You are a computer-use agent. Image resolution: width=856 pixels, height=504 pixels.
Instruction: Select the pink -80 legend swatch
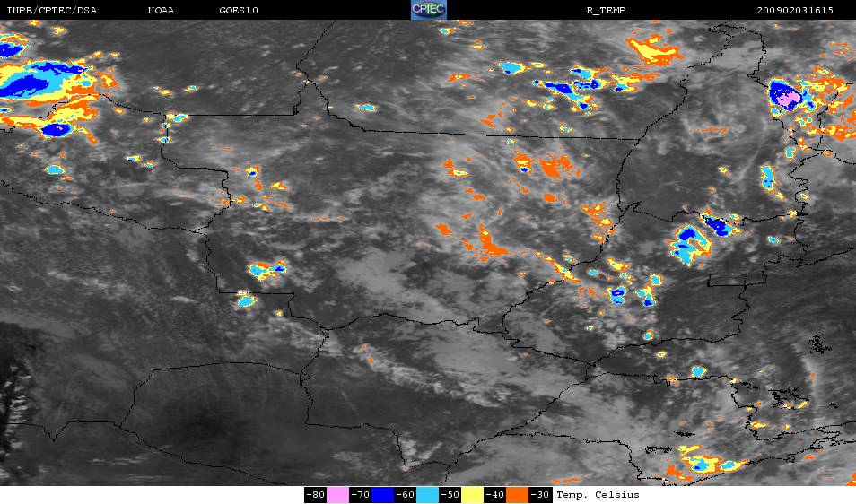coord(338,495)
